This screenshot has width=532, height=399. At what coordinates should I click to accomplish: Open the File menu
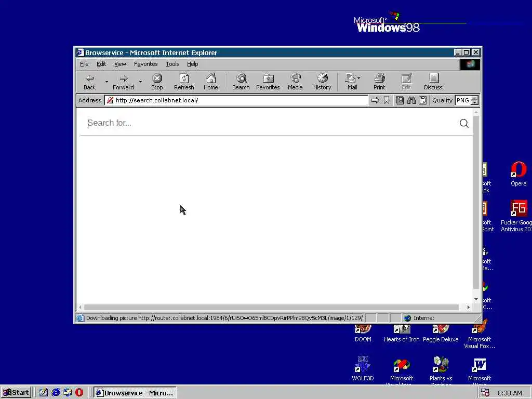click(84, 64)
